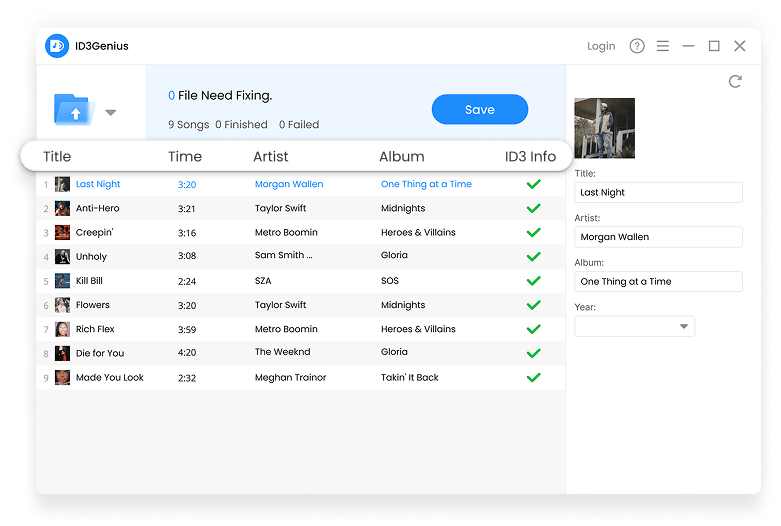Click the refresh icon above the cover art
The width and height of the screenshot is (781, 526).
point(735,81)
